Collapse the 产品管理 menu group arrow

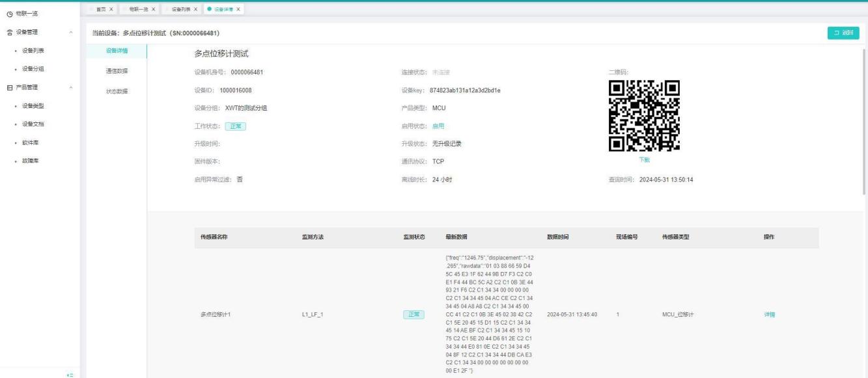point(70,87)
